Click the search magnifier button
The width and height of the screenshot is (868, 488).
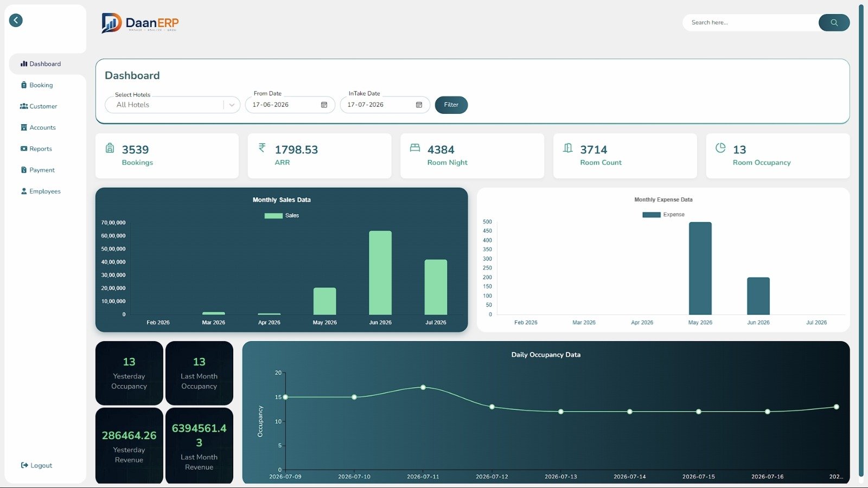point(834,23)
